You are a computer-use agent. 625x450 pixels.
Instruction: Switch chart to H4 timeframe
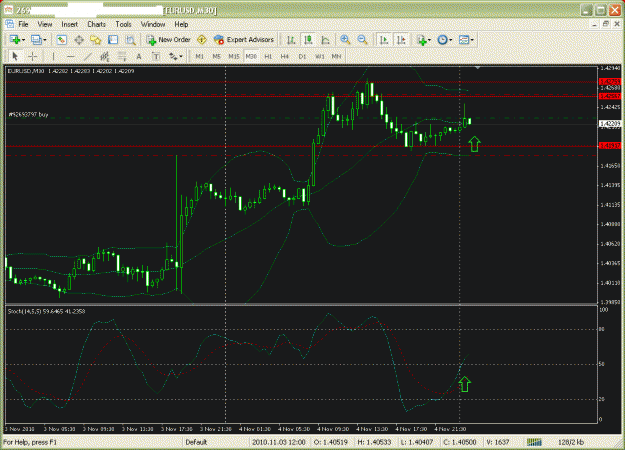[x=285, y=57]
